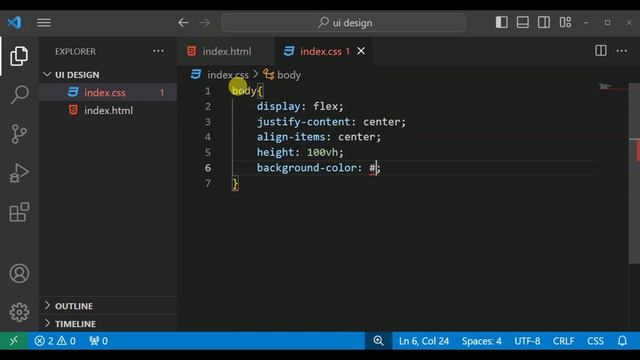The width and height of the screenshot is (640, 360).
Task: Toggle the bottom panel layout icon
Action: click(523, 22)
